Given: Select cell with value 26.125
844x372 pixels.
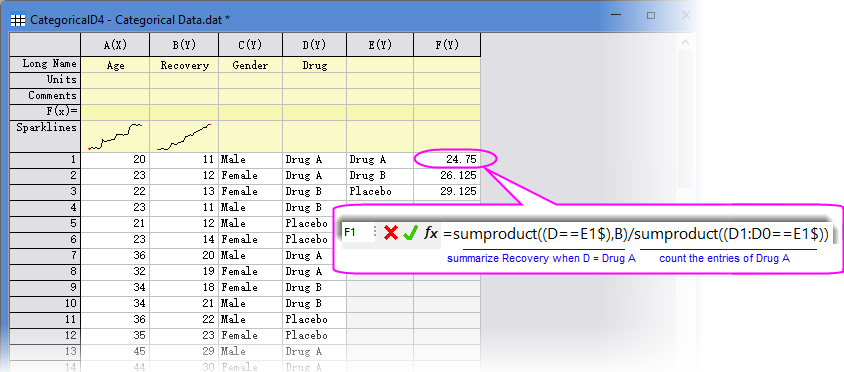Looking at the screenshot, I should click(447, 176).
